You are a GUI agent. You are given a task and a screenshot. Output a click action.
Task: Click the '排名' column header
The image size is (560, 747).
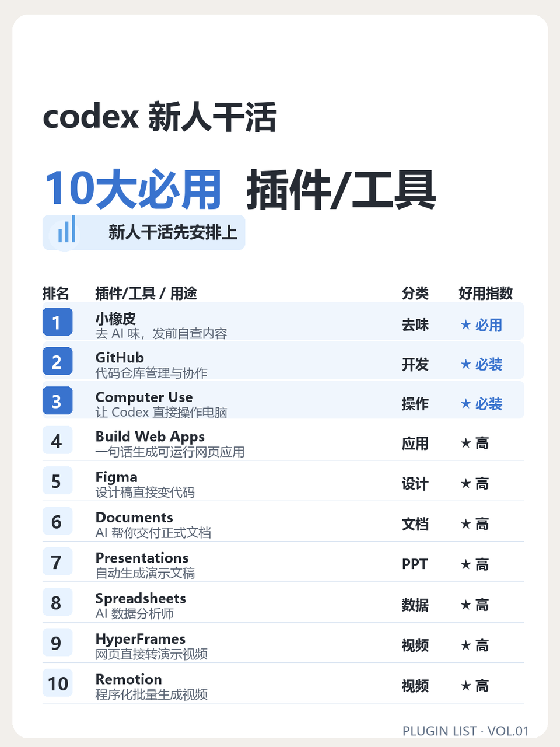pyautogui.click(x=56, y=293)
